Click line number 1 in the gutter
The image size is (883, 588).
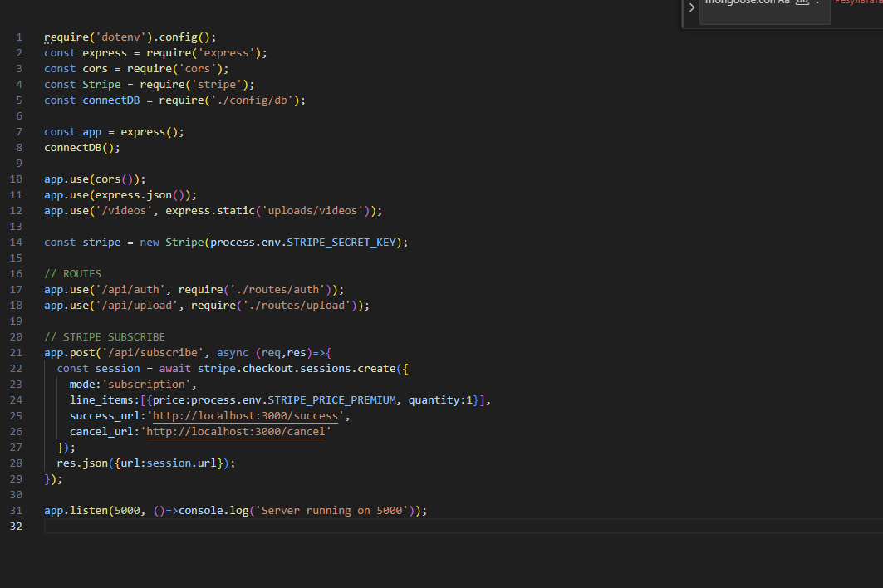19,37
